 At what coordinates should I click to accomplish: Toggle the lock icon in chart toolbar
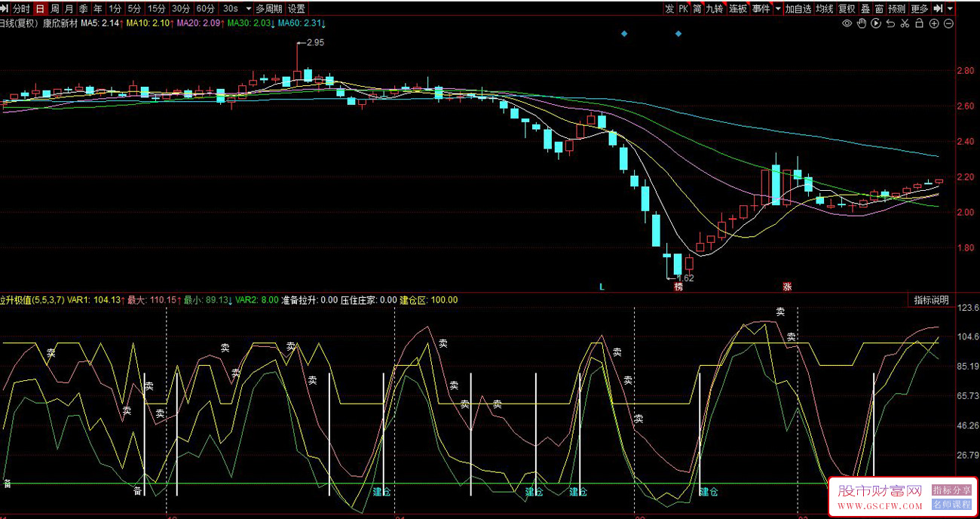click(919, 23)
